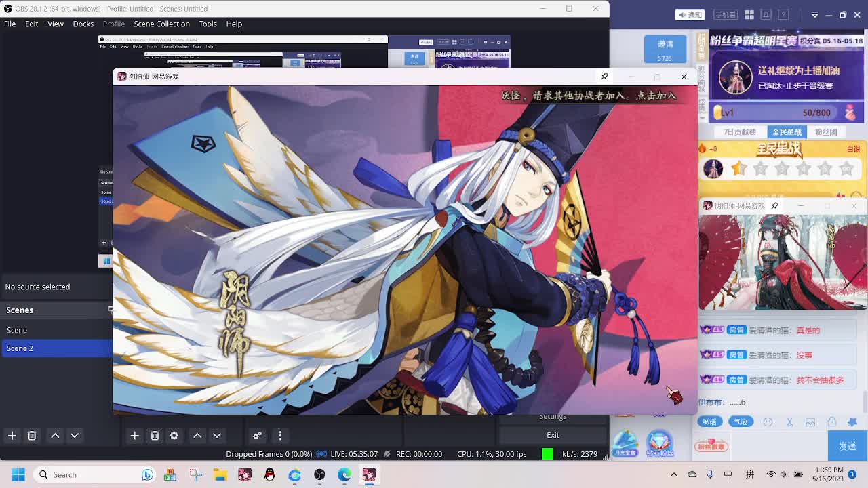868x488 pixels.
Task: Add a new scene with the plus icon
Action: pos(12,436)
